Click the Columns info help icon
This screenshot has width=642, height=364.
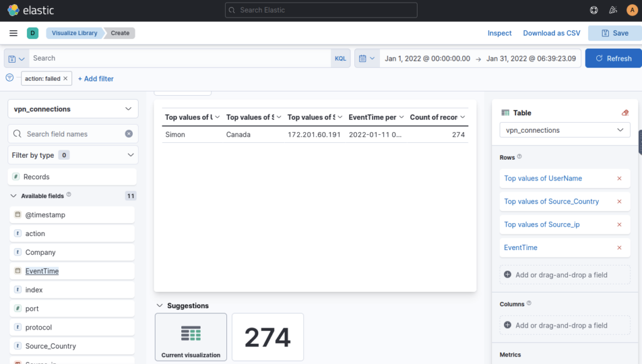click(529, 303)
